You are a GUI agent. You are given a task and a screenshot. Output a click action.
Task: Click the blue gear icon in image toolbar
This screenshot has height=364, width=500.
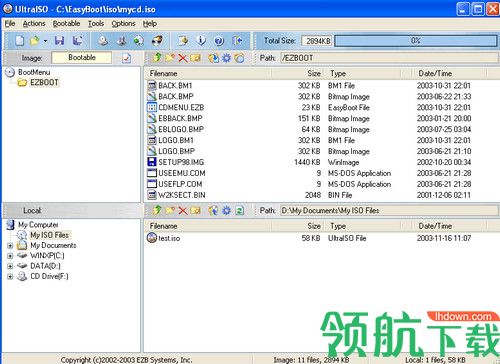(226, 58)
